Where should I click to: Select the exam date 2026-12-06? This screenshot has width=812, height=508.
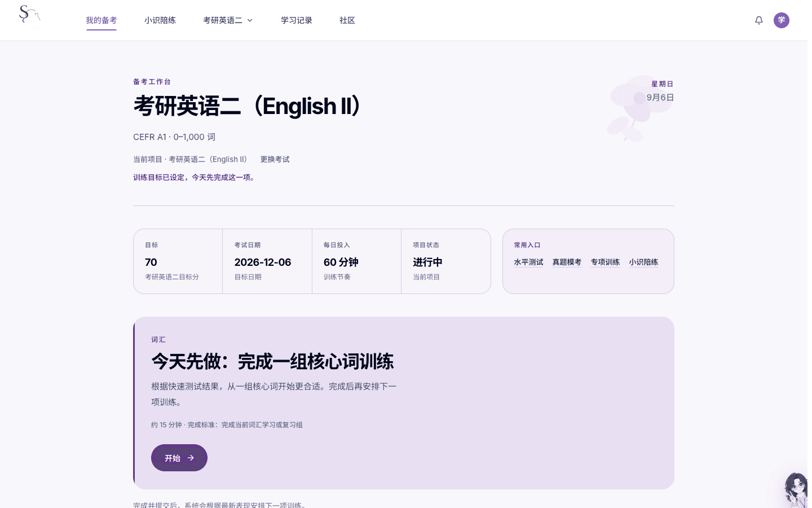[263, 262]
